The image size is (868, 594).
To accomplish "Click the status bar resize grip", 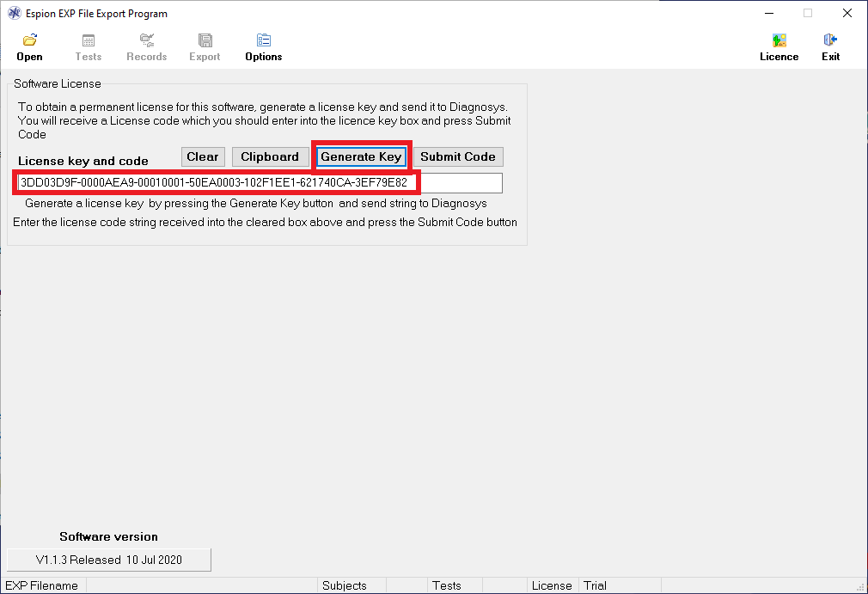I will pyautogui.click(x=860, y=587).
